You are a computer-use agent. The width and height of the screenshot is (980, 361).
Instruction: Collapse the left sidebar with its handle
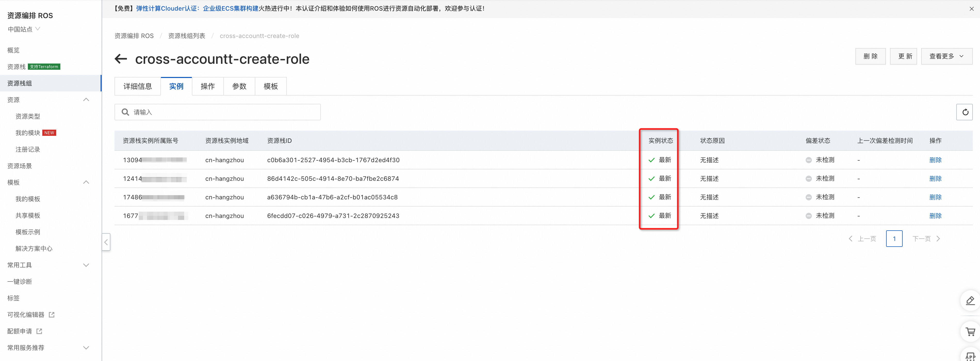pyautogui.click(x=106, y=242)
